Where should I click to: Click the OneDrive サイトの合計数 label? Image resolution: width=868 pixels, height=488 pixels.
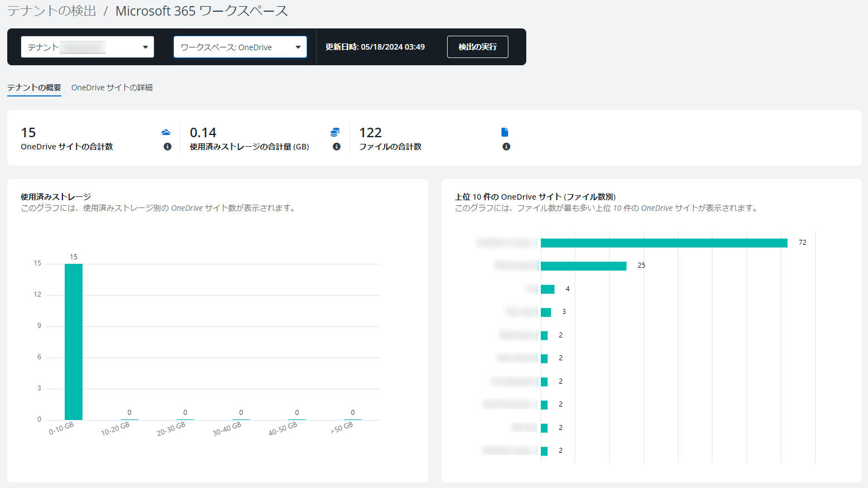[x=67, y=147]
